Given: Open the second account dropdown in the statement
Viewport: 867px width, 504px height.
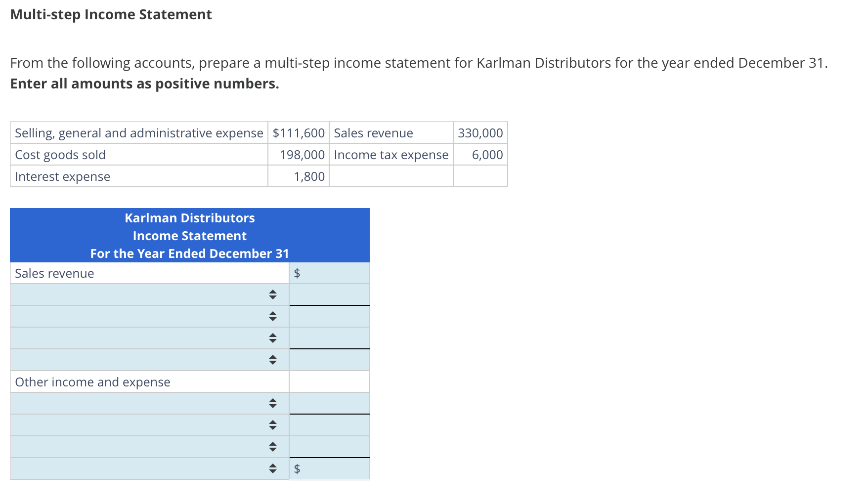Looking at the screenshot, I should click(x=272, y=316).
